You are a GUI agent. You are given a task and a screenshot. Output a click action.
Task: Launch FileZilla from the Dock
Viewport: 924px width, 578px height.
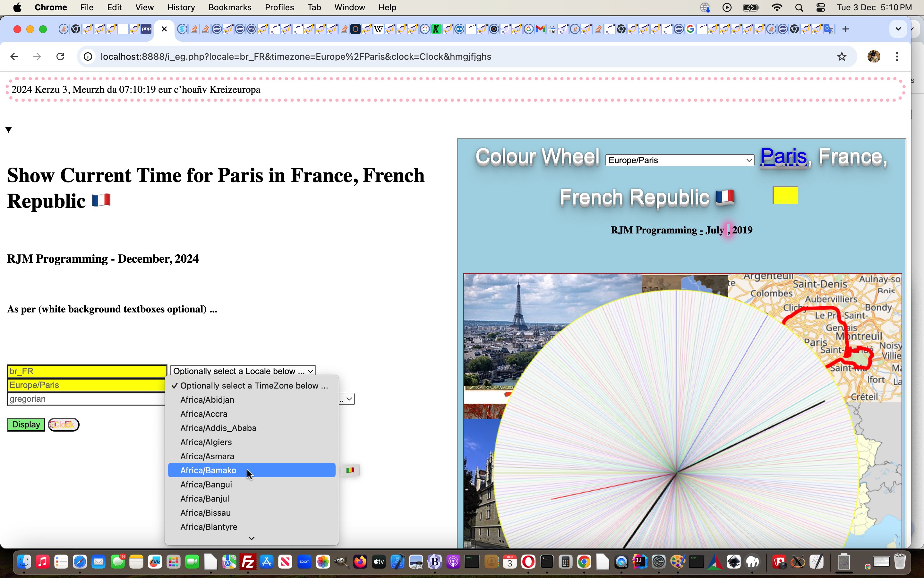click(x=248, y=562)
